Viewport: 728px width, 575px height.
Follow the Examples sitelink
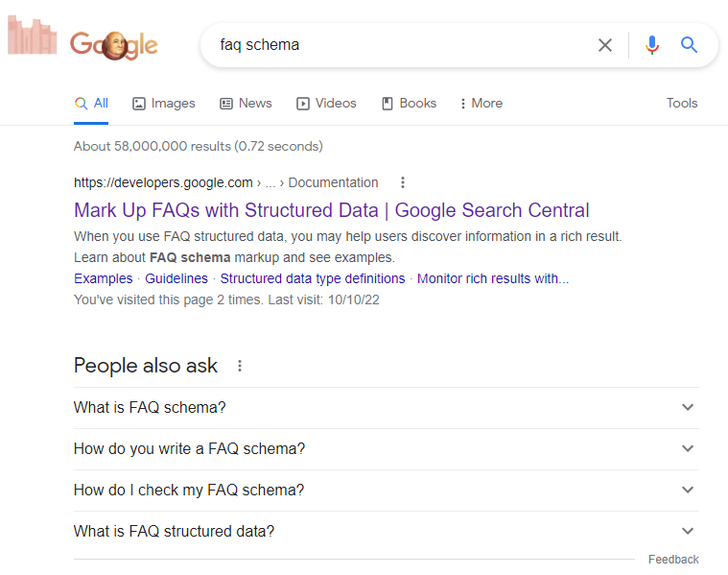tap(103, 279)
